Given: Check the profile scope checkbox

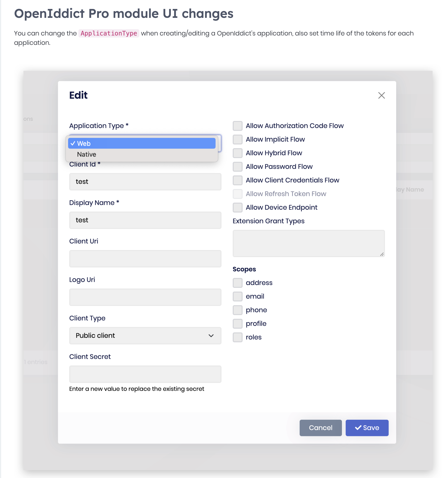Looking at the screenshot, I should pos(237,324).
